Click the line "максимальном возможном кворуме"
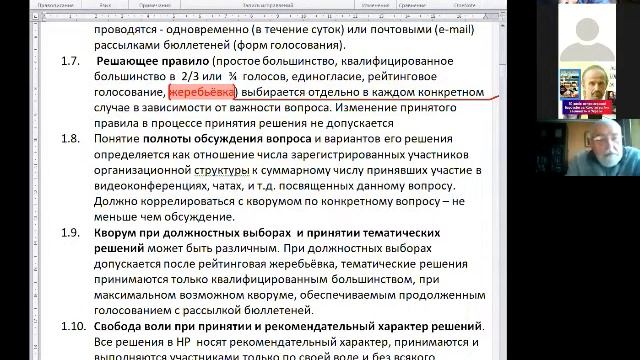 pos(290,295)
